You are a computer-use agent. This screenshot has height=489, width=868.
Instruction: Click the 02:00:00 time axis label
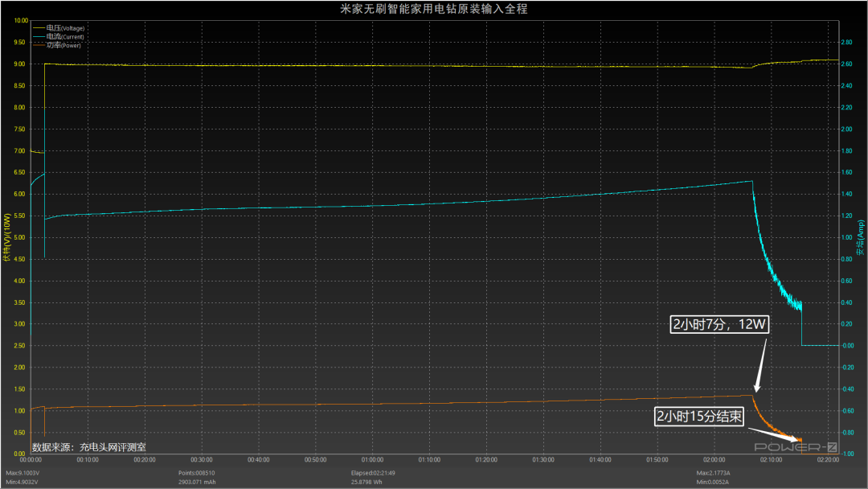[x=714, y=460]
